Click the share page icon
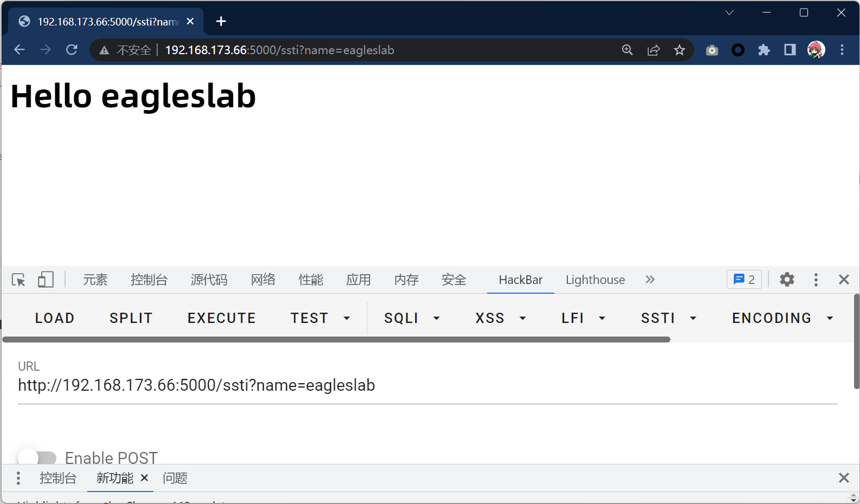 point(654,50)
